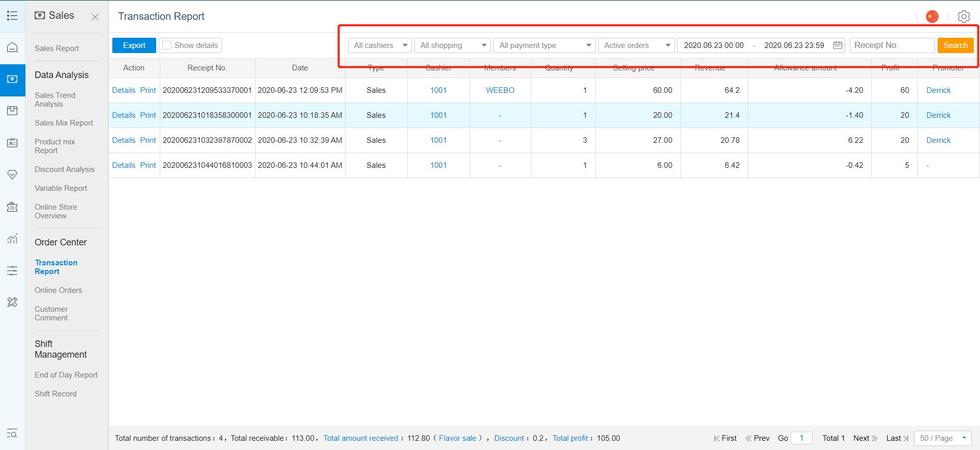Open the diamond heart marketing icon
Image resolution: width=980 pixels, height=450 pixels.
click(12, 174)
